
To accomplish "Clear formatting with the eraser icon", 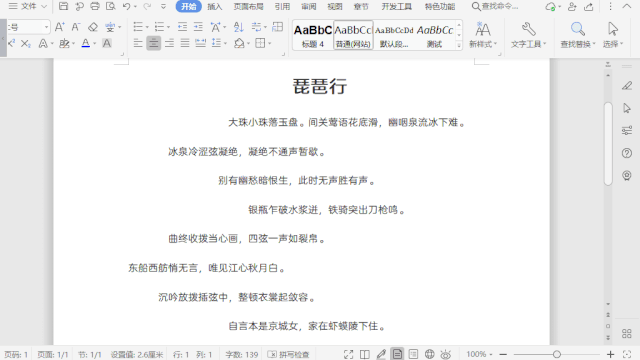I will pyautogui.click(x=93, y=27).
